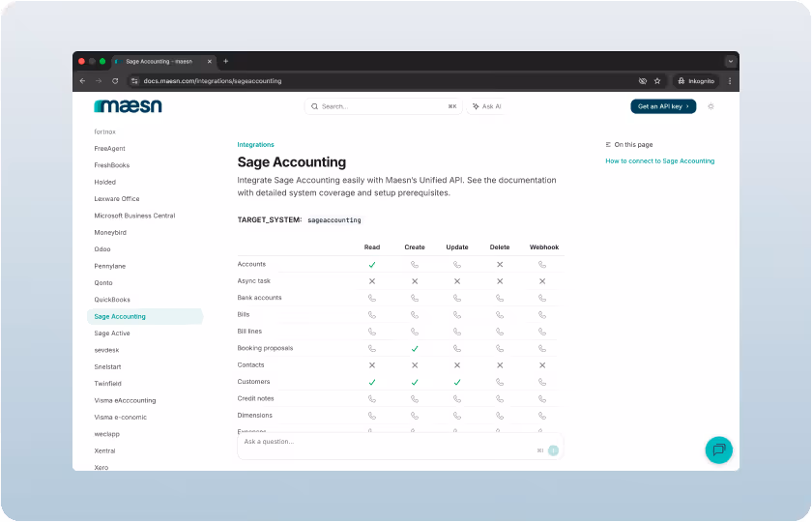Click the Customers Delete phone icon
This screenshot has width=812, height=522.
point(500,382)
